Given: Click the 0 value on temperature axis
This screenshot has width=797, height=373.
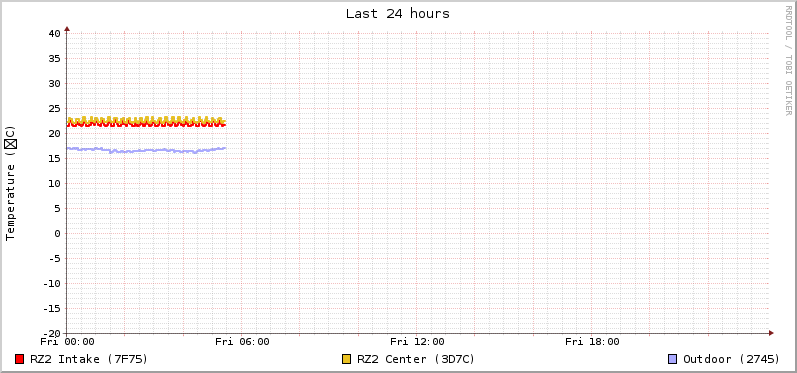Looking at the screenshot, I should 57,234.
